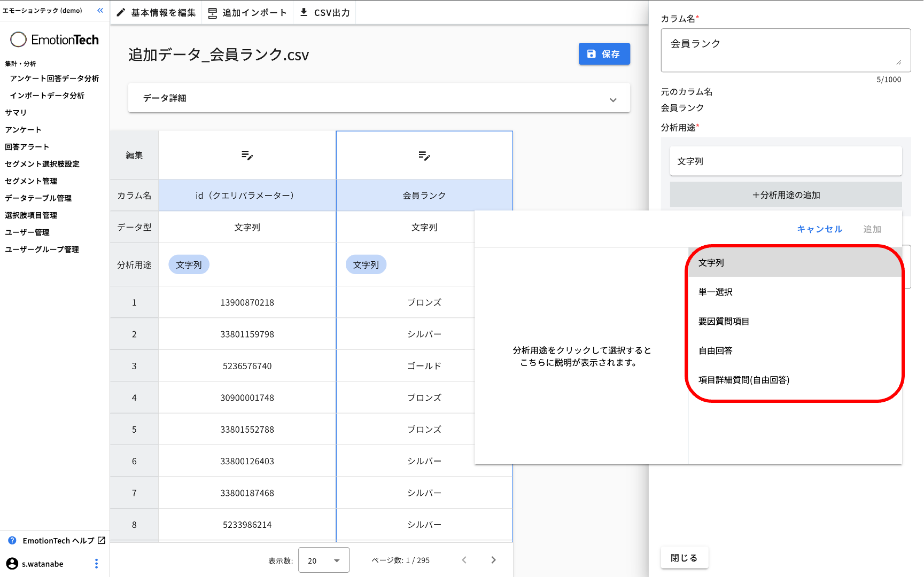This screenshot has height=577, width=924.
Task: Open the 文字列 analysis purpose selector
Action: (786, 161)
